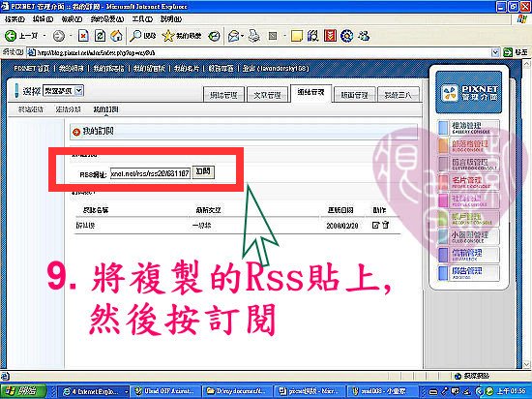Click the delete trash icon in subscription row

(x=385, y=225)
